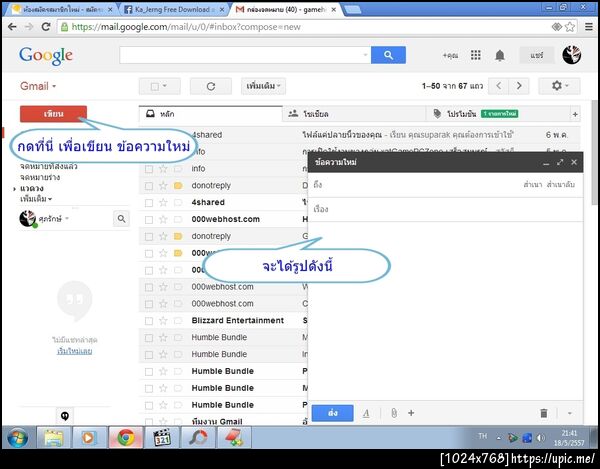
Task: Add Bcc recipients via สำเนาลับ link
Action: (x=561, y=185)
